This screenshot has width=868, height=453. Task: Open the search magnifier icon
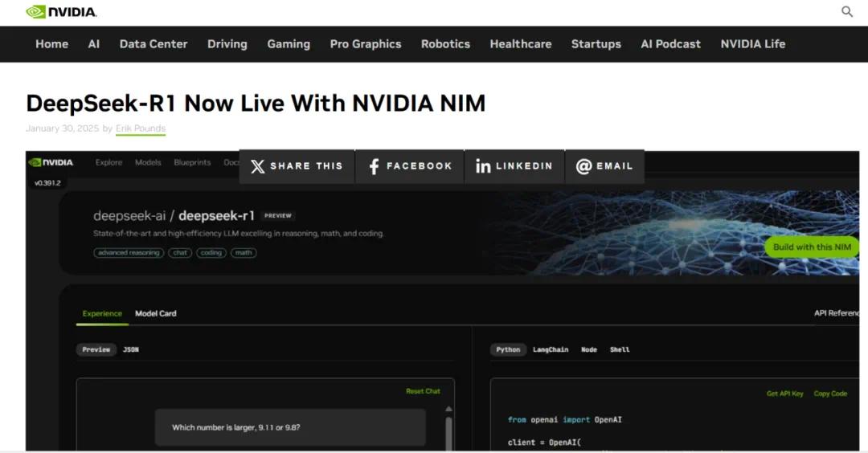pyautogui.click(x=847, y=12)
